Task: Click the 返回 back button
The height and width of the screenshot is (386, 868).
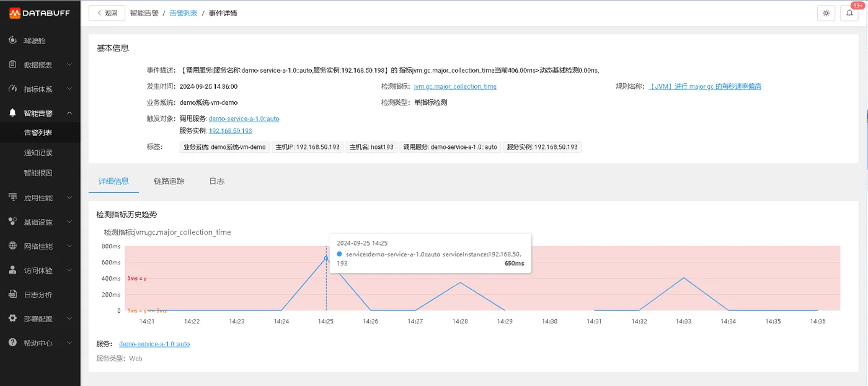Action: coord(106,13)
